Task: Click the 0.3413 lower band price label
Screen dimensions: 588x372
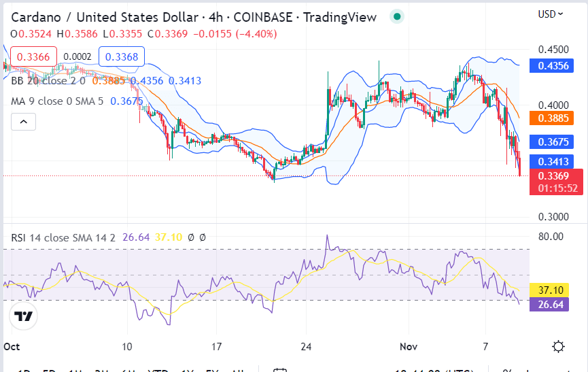Action: (551, 162)
